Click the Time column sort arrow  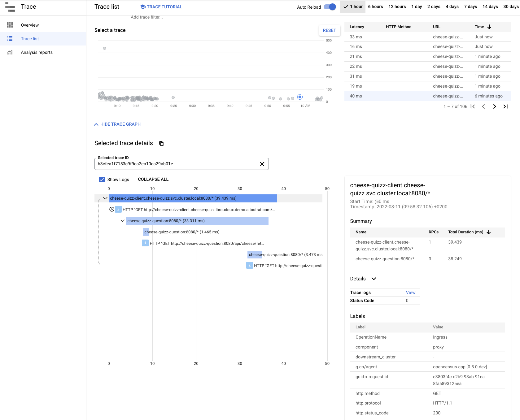[489, 27]
